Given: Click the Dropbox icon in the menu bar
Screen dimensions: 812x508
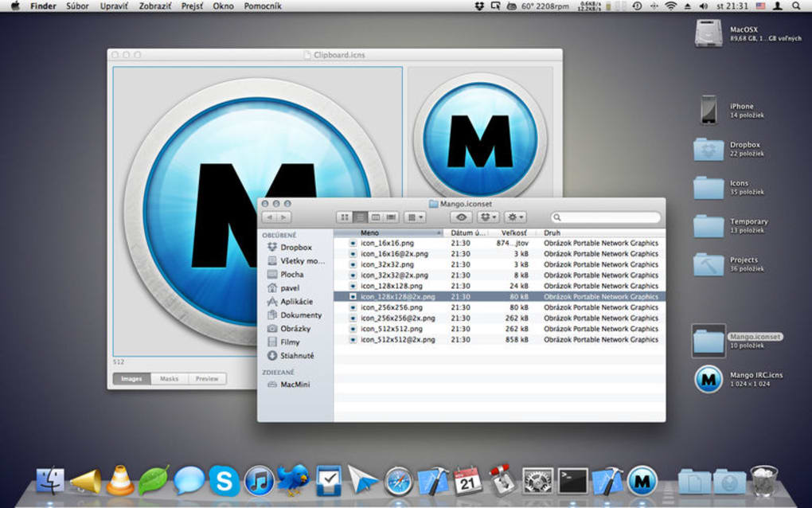Looking at the screenshot, I should [x=478, y=6].
